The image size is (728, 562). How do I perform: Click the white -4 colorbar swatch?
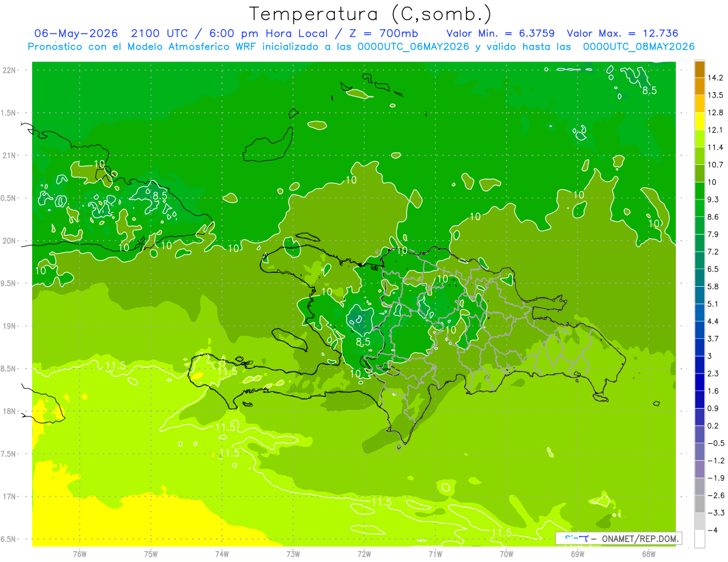point(699,539)
